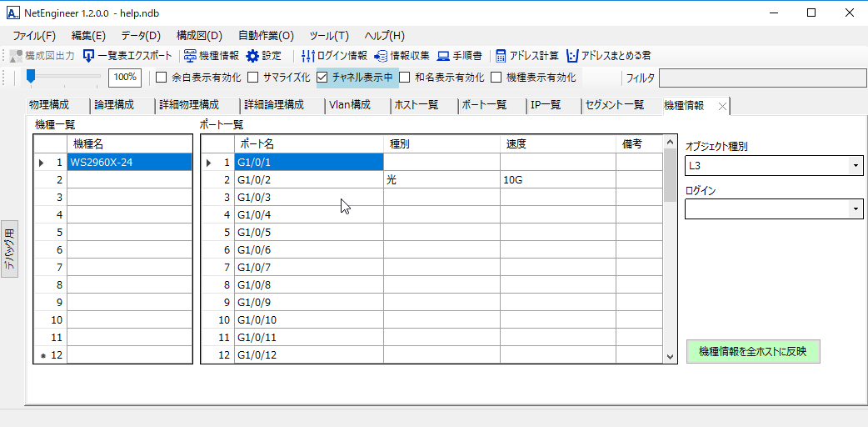Click into the フィルタ input field
Screen dimensions: 868x427
coord(761,78)
